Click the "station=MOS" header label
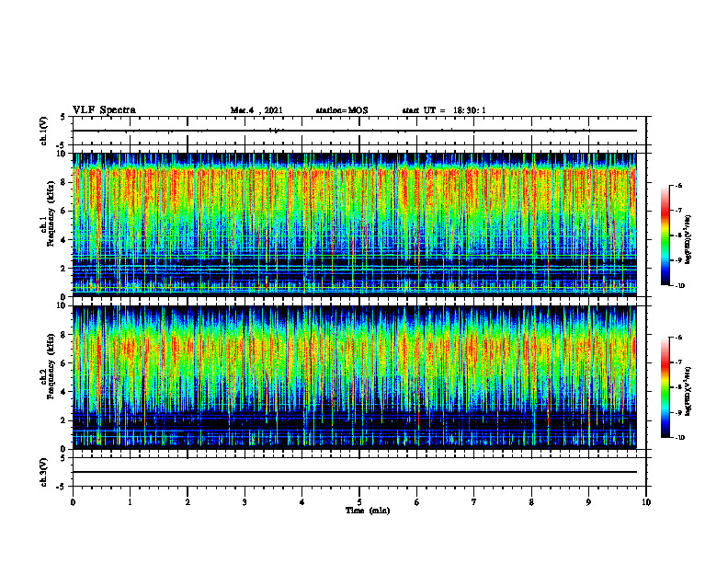The width and height of the screenshot is (728, 563). click(342, 110)
